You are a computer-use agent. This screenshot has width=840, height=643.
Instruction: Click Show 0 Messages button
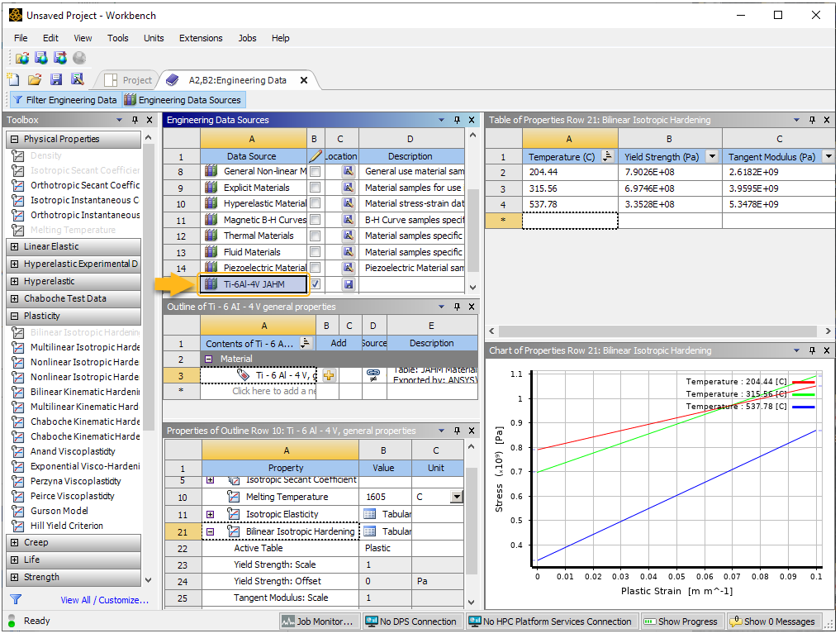pos(773,622)
